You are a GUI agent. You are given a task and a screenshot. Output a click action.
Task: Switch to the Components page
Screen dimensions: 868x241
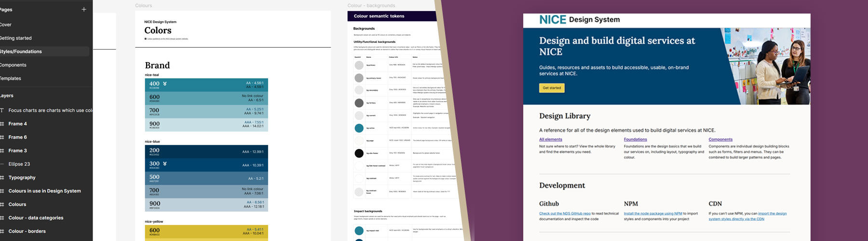[13, 65]
